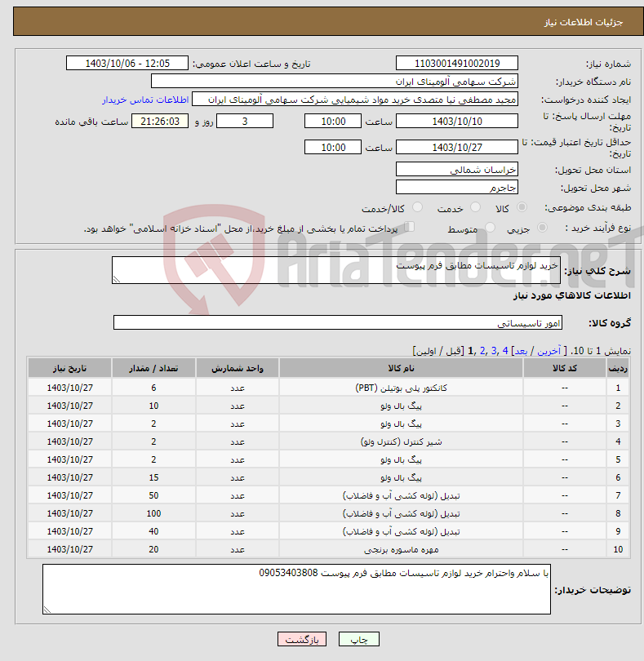Image resolution: width=644 pixels, height=661 pixels.
Task: Select item شیر کنترل (کنترل ولو)
Action: [x=401, y=441]
